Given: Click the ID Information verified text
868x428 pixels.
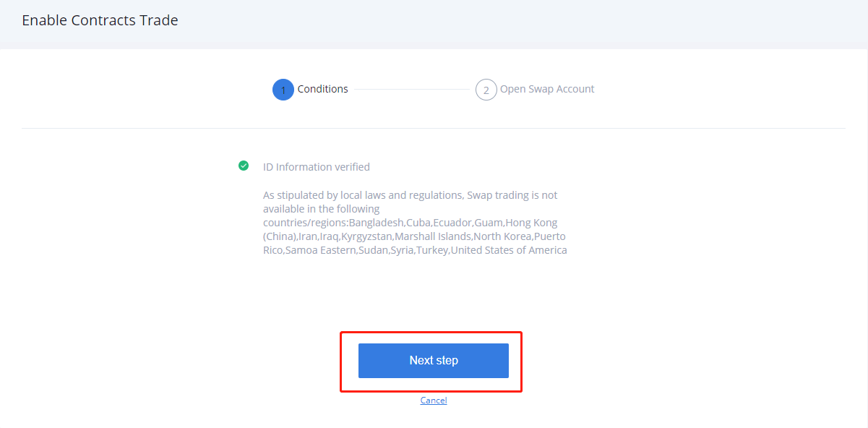Looking at the screenshot, I should point(317,167).
